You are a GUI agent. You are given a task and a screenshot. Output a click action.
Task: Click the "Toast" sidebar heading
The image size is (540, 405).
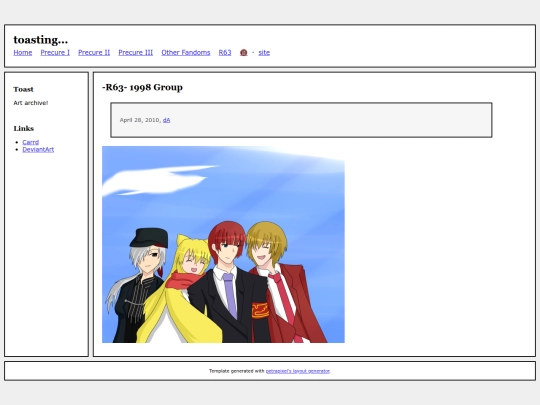[x=23, y=89]
